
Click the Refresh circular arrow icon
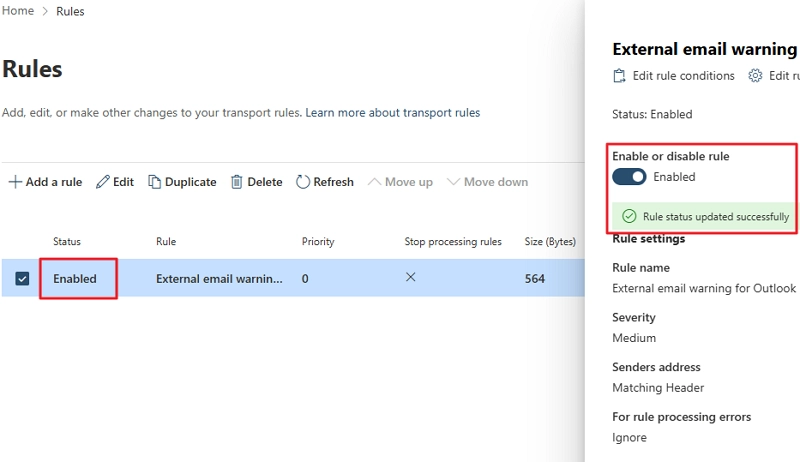point(303,182)
